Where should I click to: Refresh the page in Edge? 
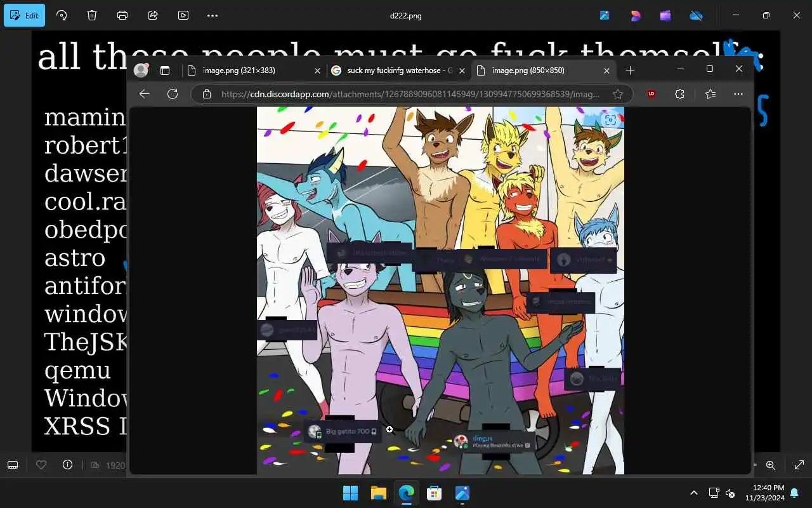coord(172,94)
